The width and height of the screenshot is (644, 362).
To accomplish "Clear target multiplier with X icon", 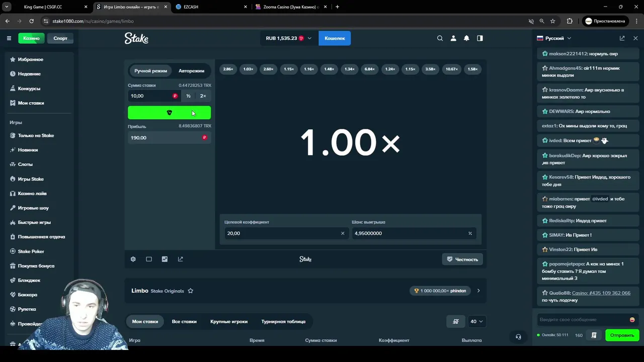I will pyautogui.click(x=343, y=233).
